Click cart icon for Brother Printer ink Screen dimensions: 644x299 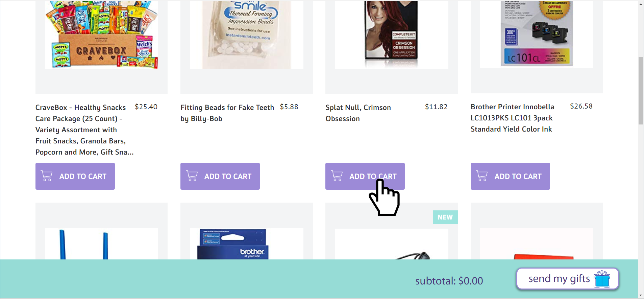coord(482,176)
